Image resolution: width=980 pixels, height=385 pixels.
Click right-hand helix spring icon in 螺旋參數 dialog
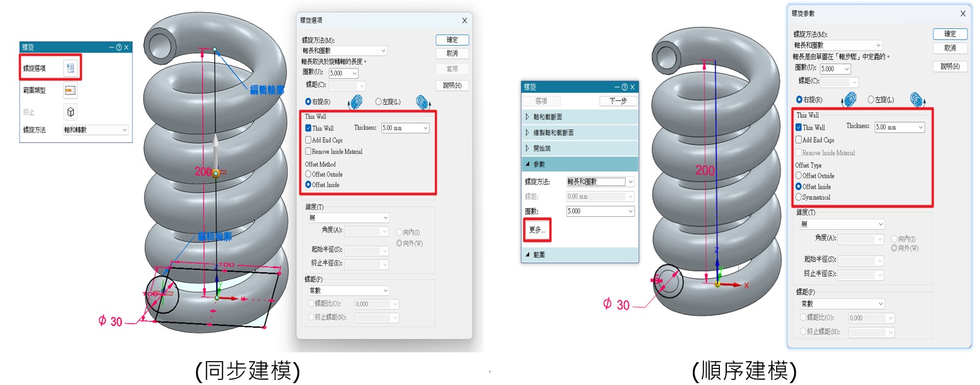tap(849, 99)
